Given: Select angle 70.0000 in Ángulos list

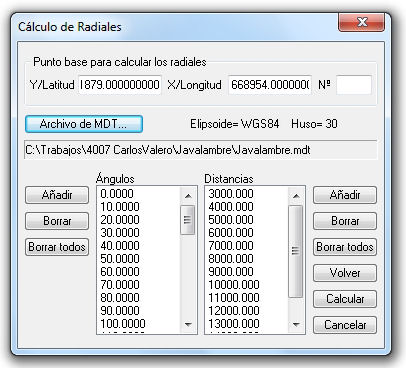Looking at the screenshot, I should coord(139,285).
